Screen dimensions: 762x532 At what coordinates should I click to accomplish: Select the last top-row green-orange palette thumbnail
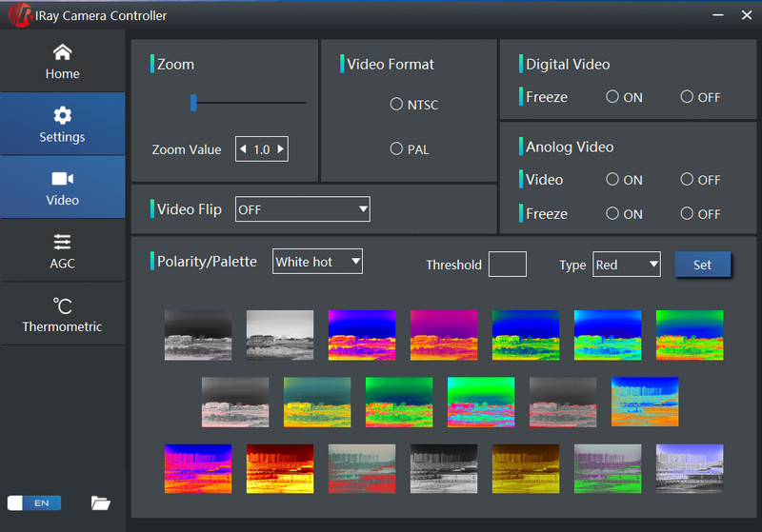[x=690, y=335]
